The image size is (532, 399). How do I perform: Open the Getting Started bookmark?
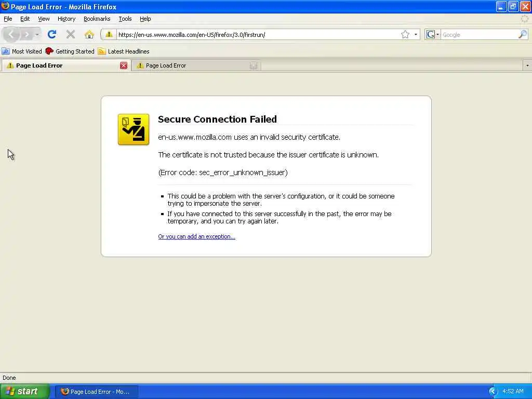point(70,51)
